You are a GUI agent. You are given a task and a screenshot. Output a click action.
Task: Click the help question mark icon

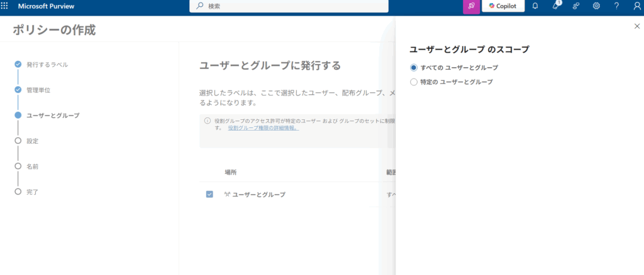coord(616,6)
